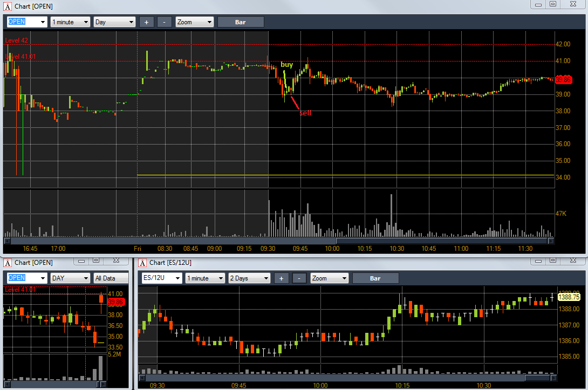Click the Bar button in ES/12U chart
Viewport: 588px width, 390px height.
(375, 278)
